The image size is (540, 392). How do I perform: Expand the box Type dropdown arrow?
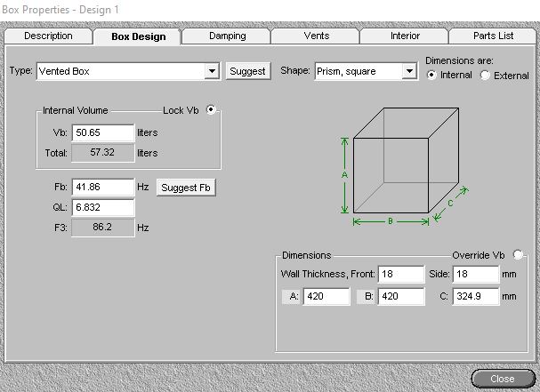212,71
